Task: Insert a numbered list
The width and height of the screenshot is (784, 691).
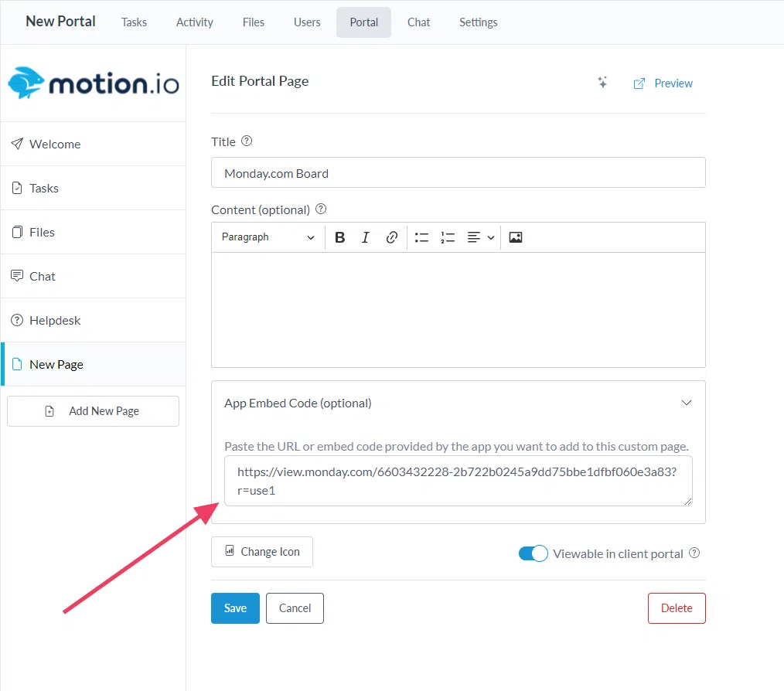Action: pyautogui.click(x=448, y=237)
